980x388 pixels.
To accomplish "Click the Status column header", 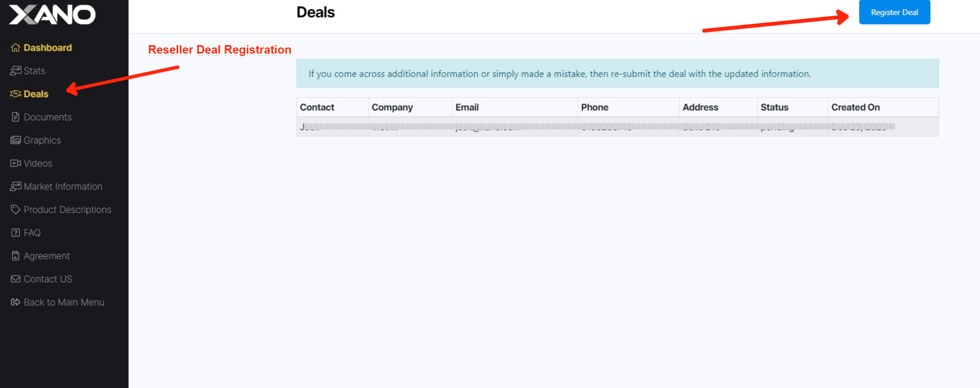I will click(x=774, y=107).
